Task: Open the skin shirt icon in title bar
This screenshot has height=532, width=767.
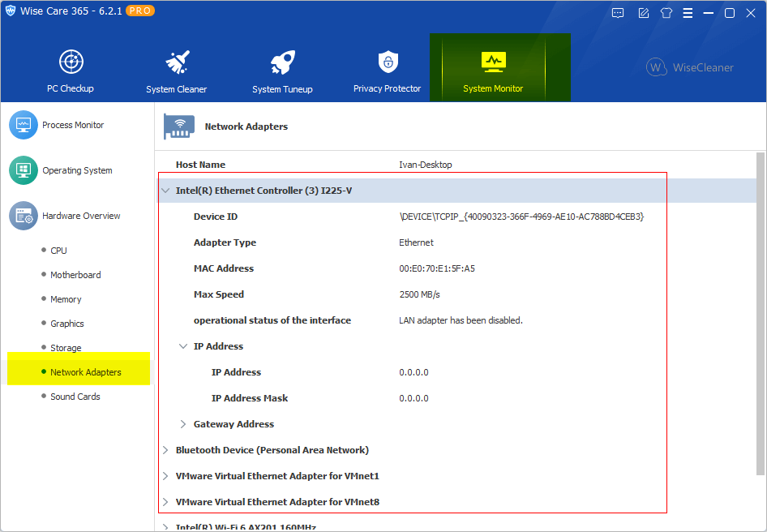Action: [666, 13]
